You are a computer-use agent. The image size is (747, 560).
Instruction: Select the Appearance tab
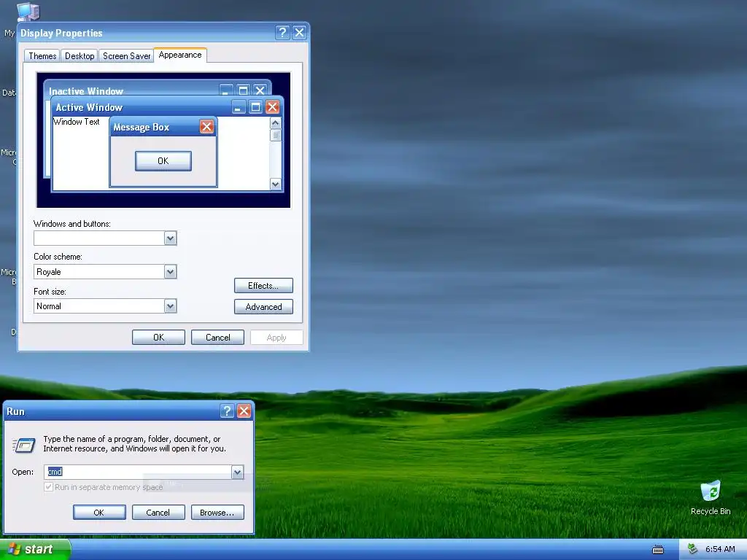[x=180, y=55]
